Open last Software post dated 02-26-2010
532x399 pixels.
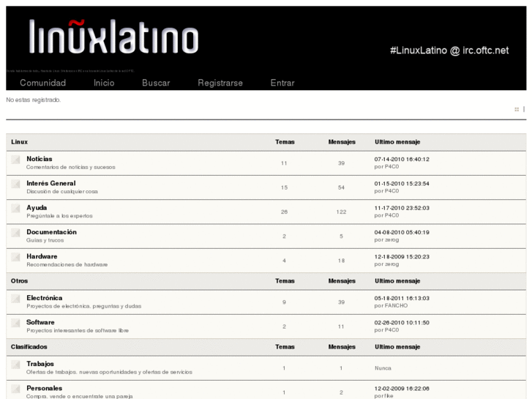pos(402,323)
